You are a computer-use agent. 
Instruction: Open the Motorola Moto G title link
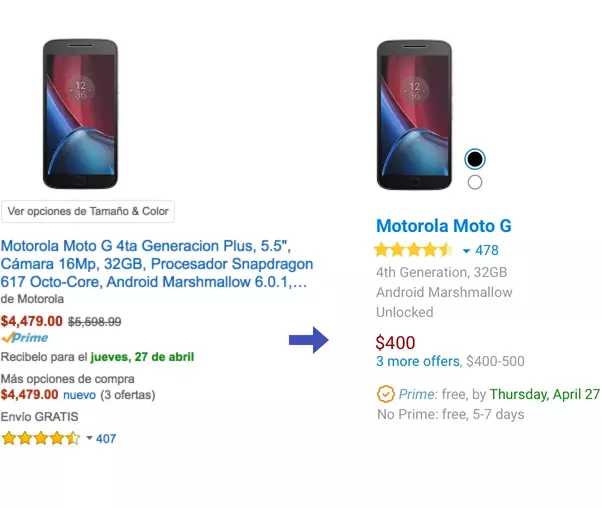point(443,226)
